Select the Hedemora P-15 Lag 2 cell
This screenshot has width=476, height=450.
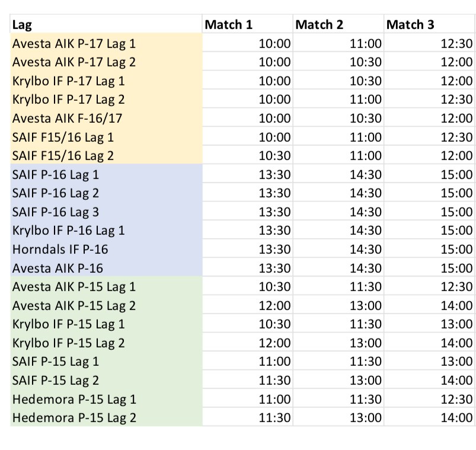pyautogui.click(x=107, y=418)
